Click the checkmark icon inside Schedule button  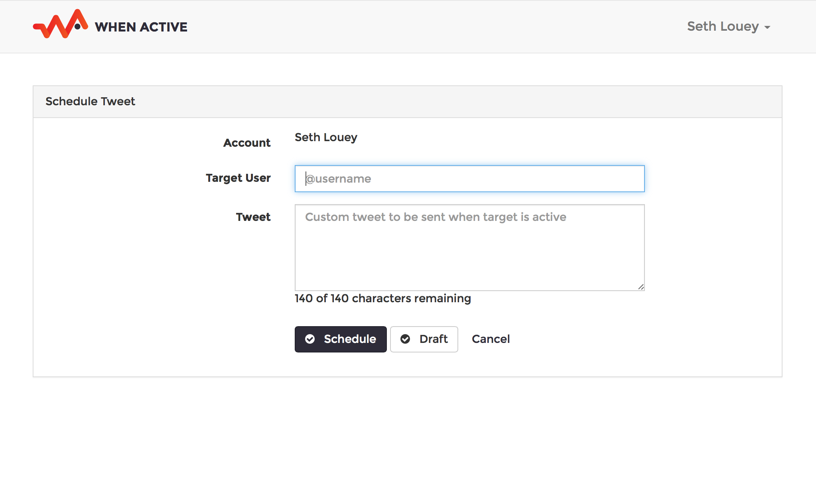tap(310, 339)
